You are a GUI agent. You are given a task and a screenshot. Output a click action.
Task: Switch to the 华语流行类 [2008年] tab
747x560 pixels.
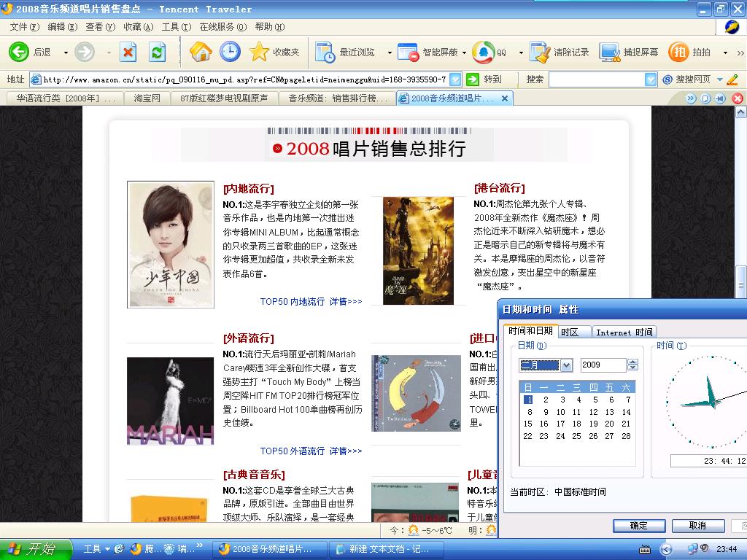[x=66, y=98]
